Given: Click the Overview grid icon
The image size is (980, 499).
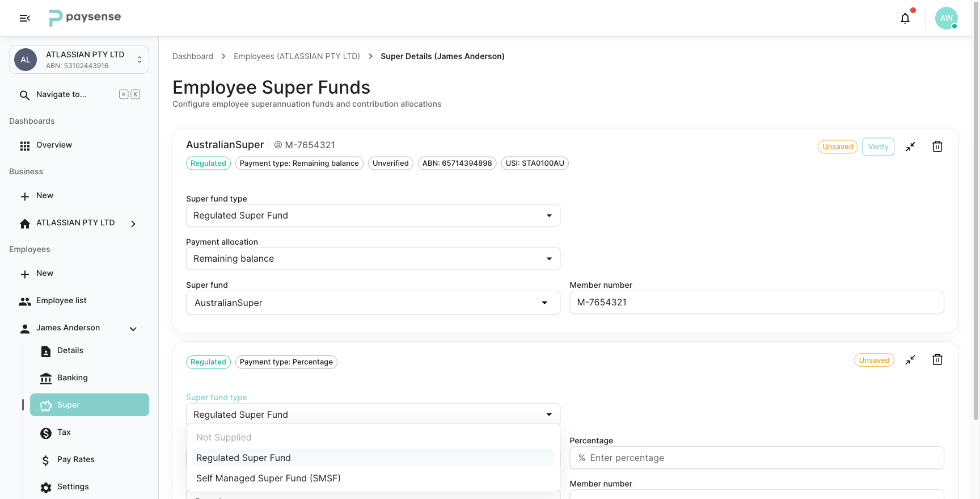Looking at the screenshot, I should [x=24, y=146].
